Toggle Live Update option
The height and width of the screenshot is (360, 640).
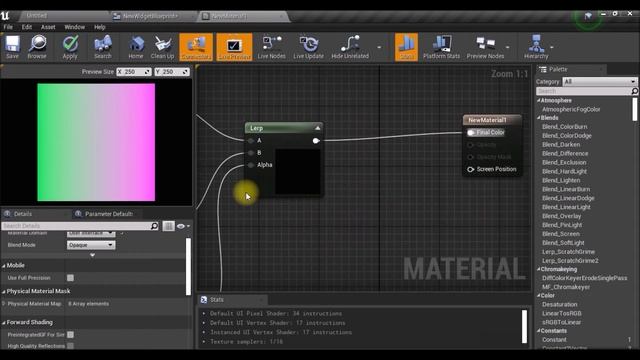[308, 47]
